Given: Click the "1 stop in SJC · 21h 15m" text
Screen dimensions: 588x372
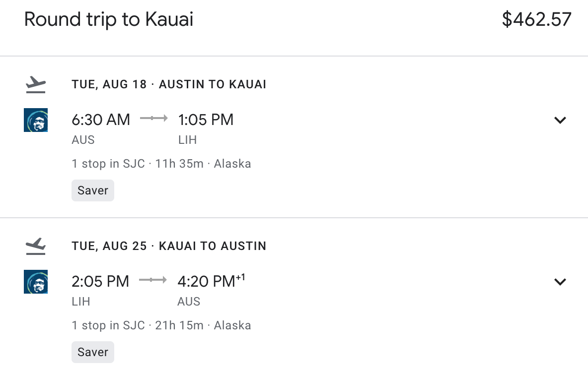Looking at the screenshot, I should pos(138,325).
